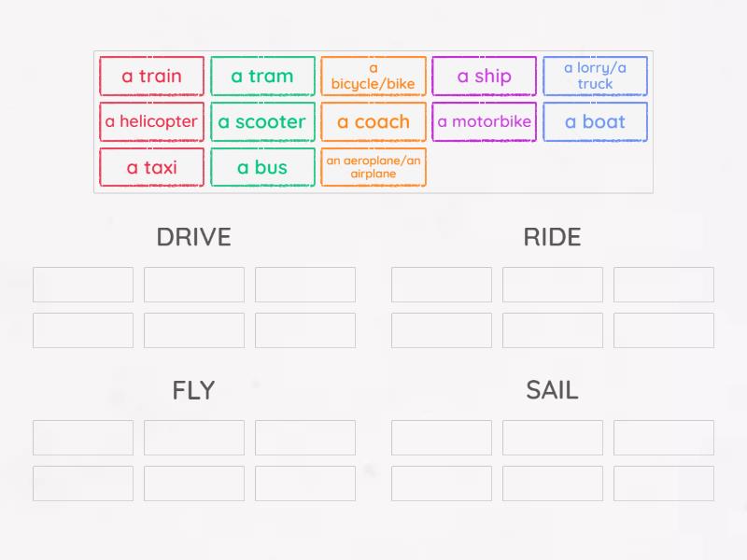Click the RIDE category heading

pyautogui.click(x=552, y=237)
